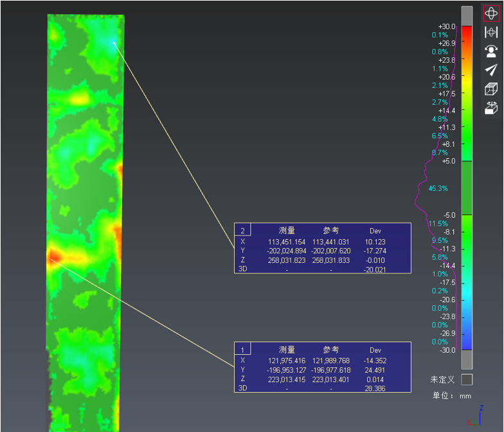Click measured Z value 258,031.823
The height and width of the screenshot is (432, 504).
[x=287, y=260]
